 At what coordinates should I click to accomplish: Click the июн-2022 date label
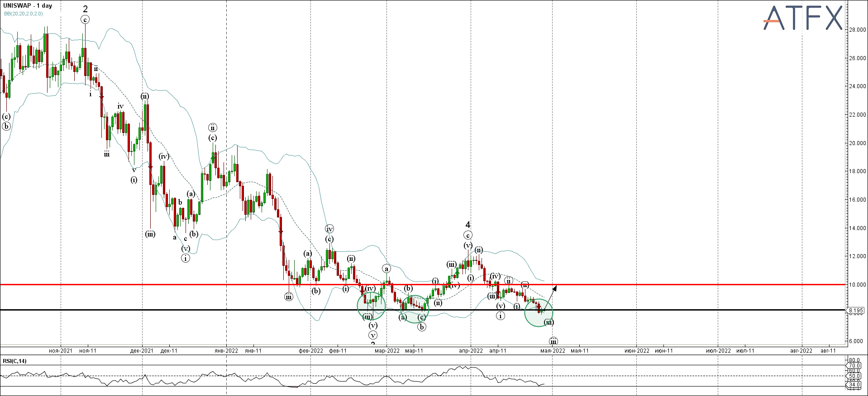coord(637,351)
